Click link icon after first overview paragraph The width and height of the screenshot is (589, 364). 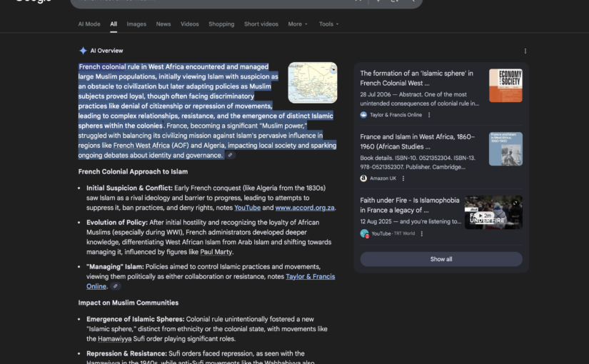pyautogui.click(x=231, y=155)
